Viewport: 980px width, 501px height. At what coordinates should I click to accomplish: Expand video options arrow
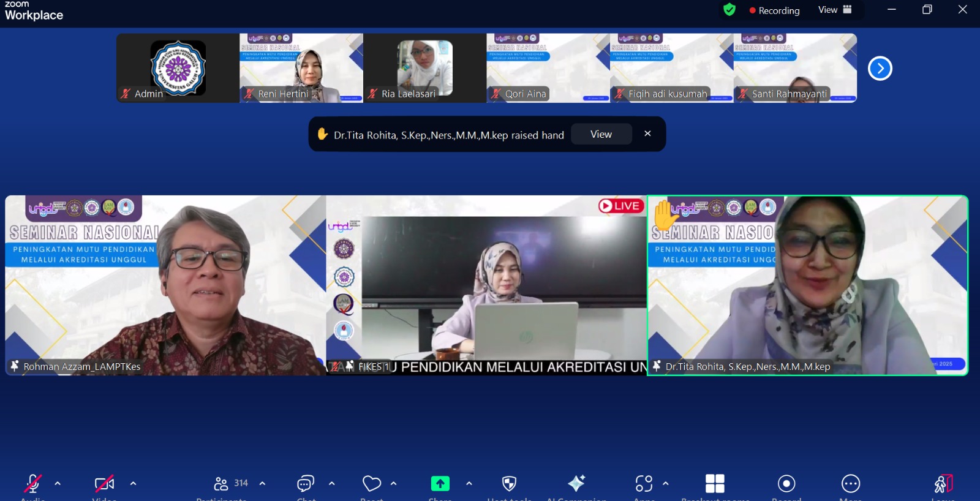[133, 483]
